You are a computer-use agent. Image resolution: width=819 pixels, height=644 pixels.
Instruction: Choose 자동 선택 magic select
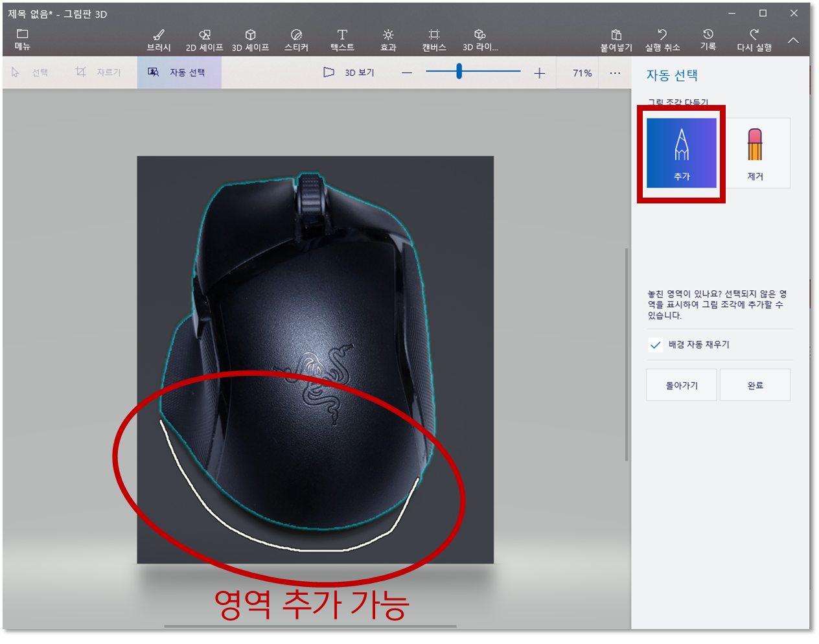tap(179, 73)
